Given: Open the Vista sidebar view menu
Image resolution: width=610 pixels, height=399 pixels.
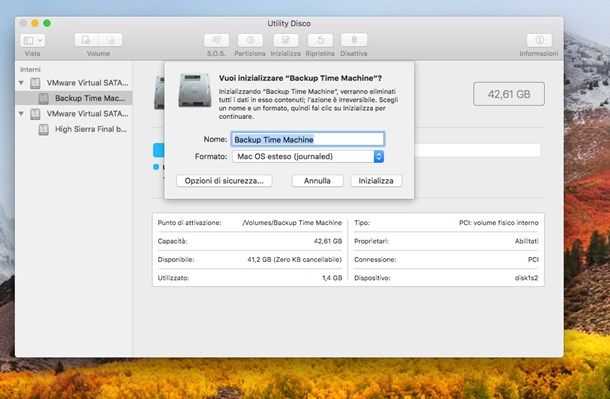Looking at the screenshot, I should (32, 40).
